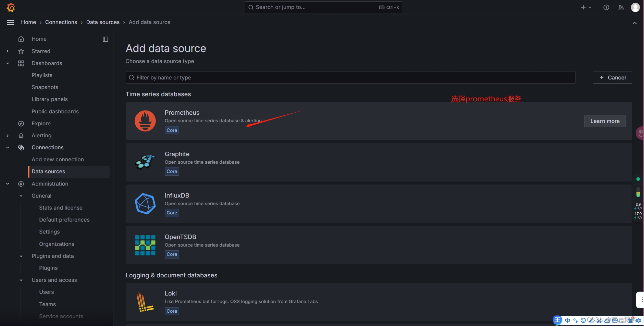Viewport: 644px width, 326px height.
Task: Expand the Starred section chevron
Action: tap(8, 51)
